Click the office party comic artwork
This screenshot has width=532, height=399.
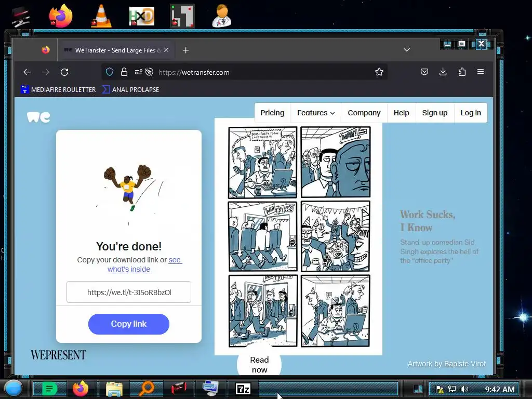299,236
